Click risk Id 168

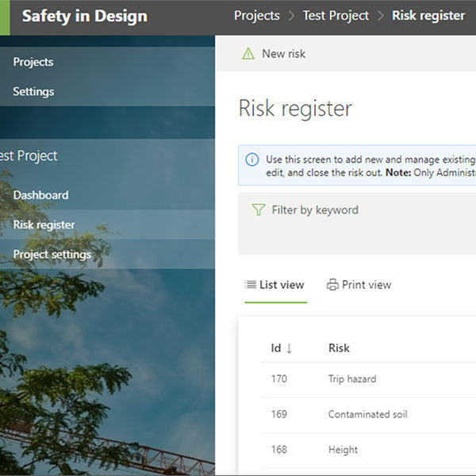[x=279, y=450]
